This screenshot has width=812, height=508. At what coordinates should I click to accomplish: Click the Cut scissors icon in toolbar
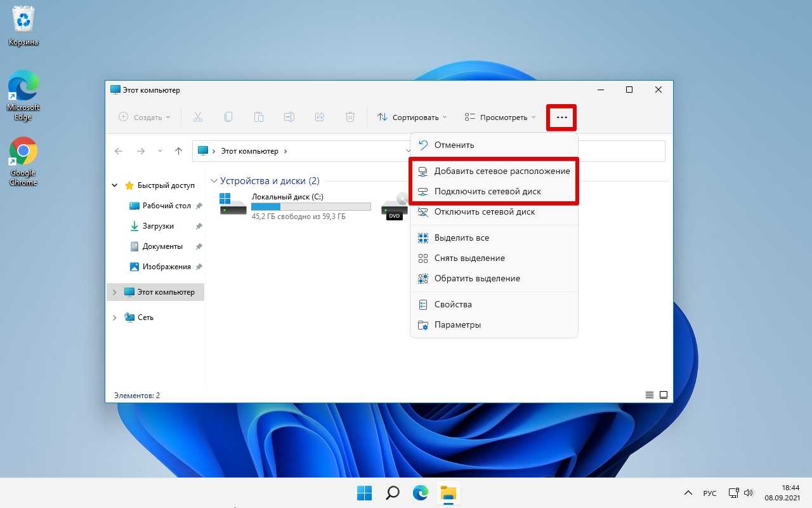pos(197,117)
